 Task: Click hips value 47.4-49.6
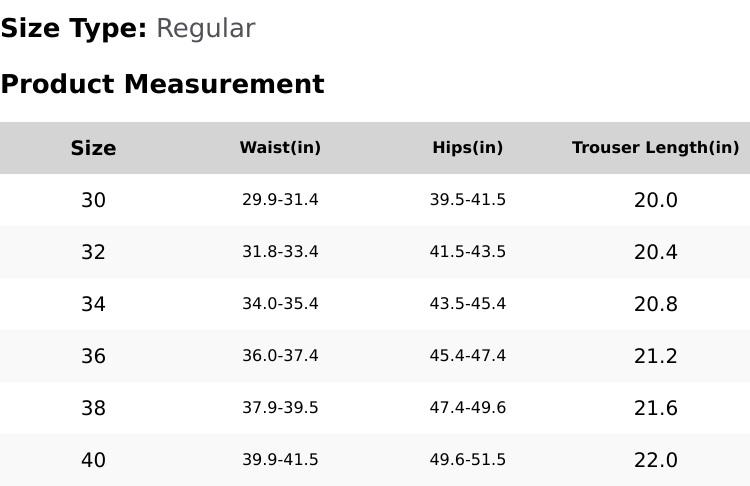[x=468, y=408]
